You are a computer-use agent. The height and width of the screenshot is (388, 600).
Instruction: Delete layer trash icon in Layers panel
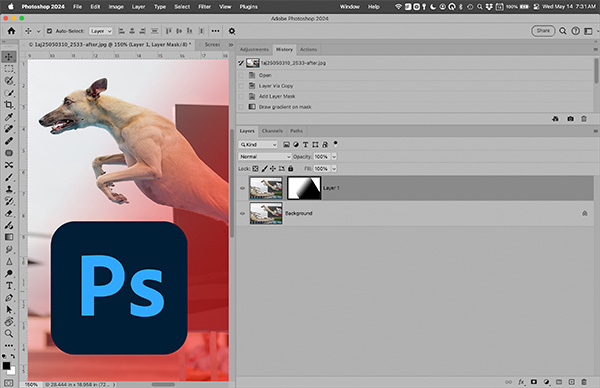click(x=584, y=382)
